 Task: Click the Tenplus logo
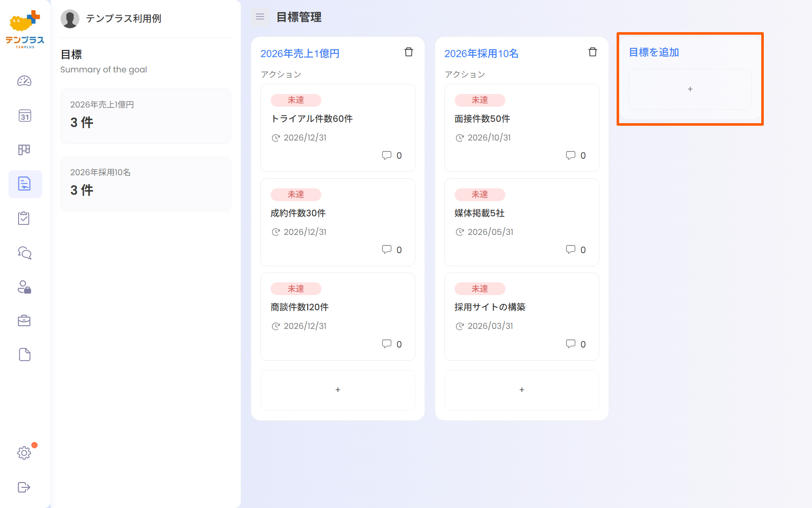pos(25,29)
